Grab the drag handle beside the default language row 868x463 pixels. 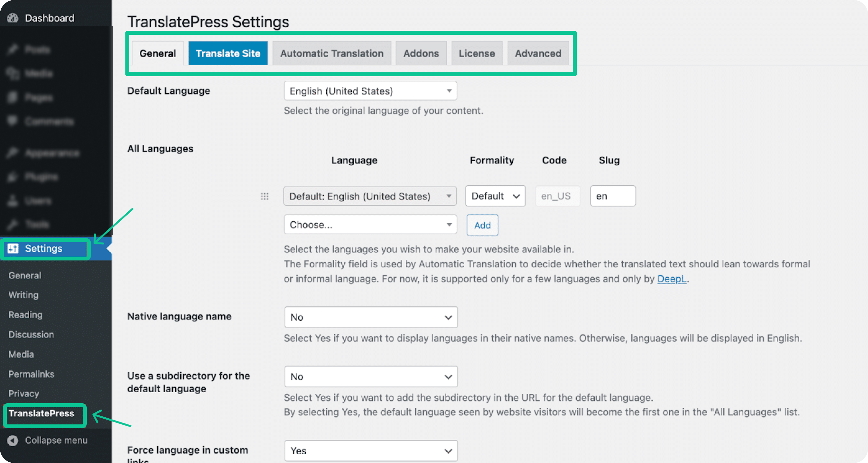tap(265, 196)
